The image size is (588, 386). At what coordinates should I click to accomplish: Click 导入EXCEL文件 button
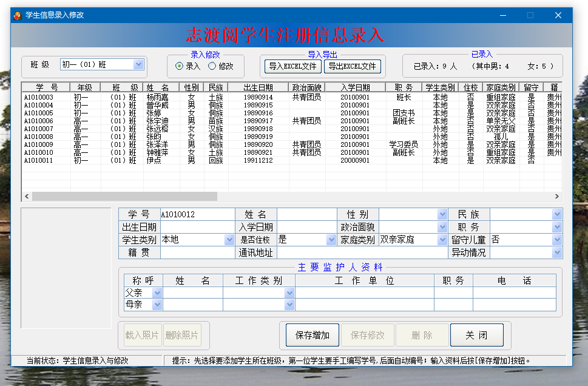pos(292,66)
